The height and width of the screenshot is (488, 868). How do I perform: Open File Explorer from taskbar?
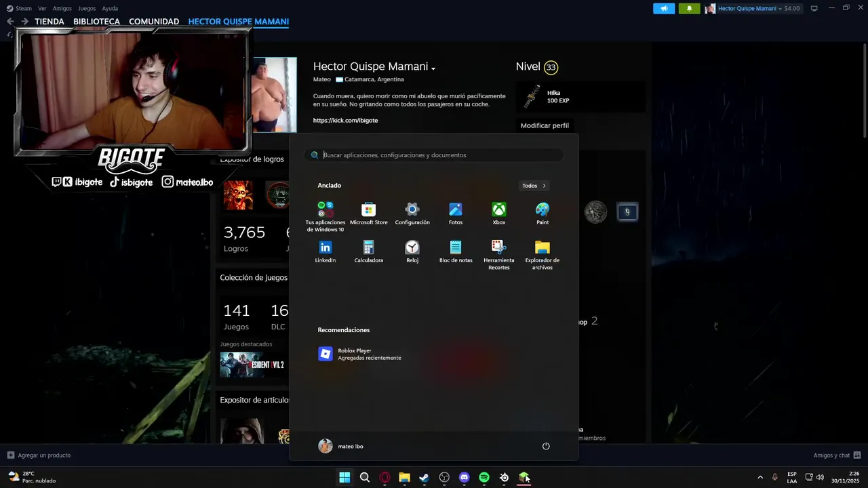click(404, 478)
